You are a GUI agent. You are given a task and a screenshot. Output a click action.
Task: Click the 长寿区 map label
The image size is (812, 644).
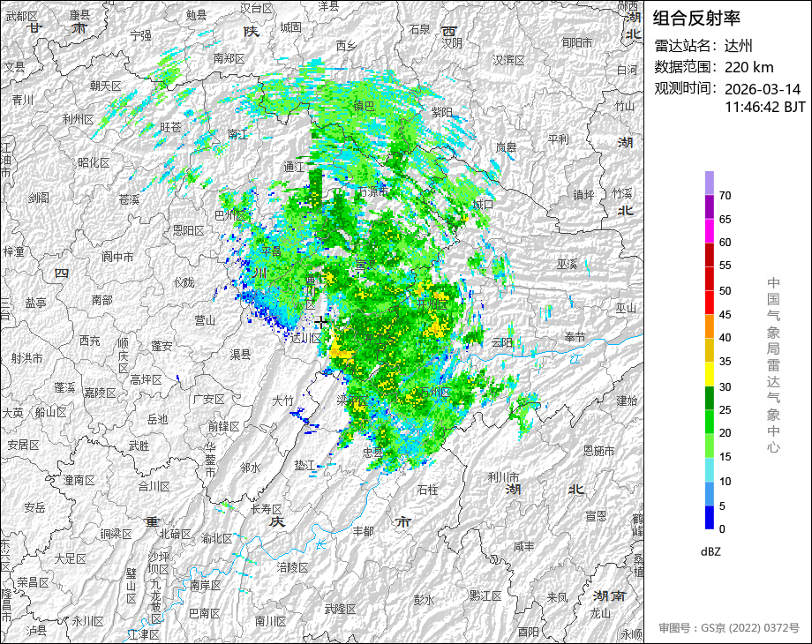point(267,509)
